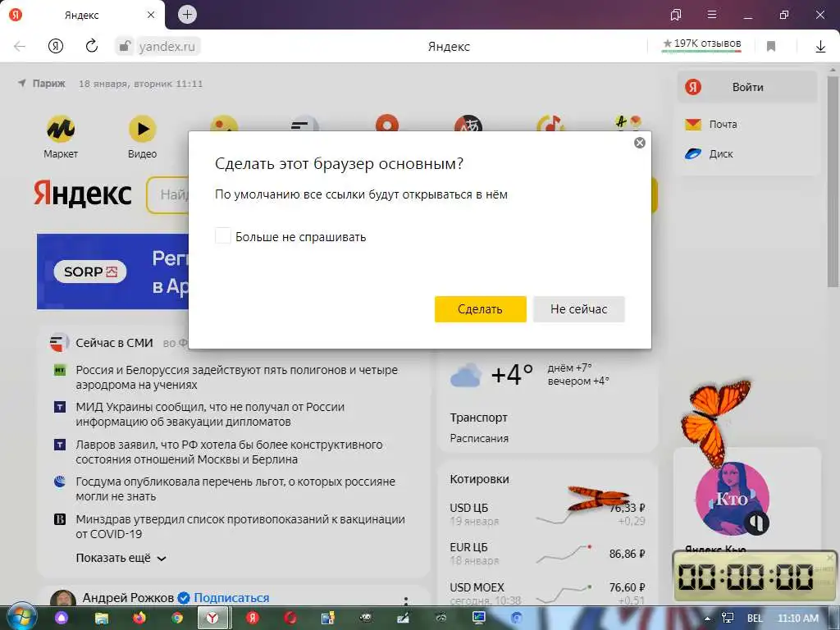
Task: Open the 'Сейчас в СМИ' news tab
Action: tap(114, 343)
